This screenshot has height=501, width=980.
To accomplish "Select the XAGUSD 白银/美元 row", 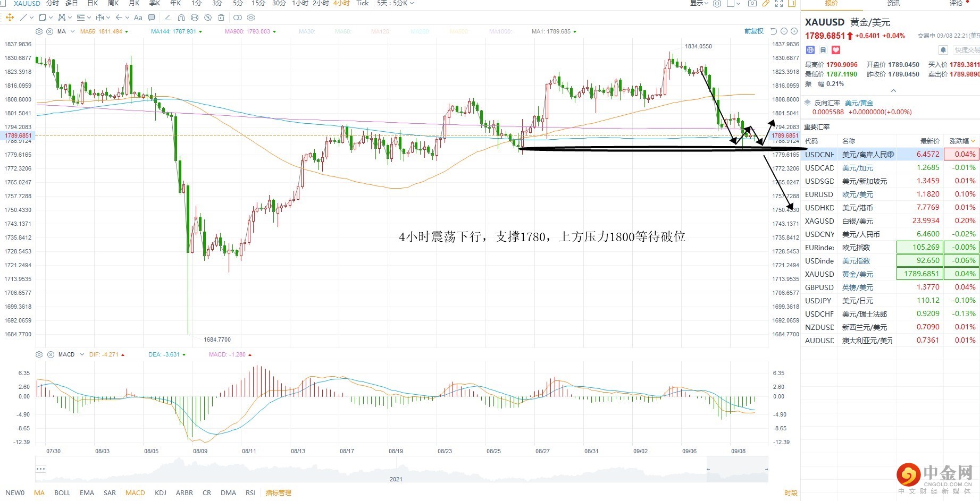I will (890, 221).
